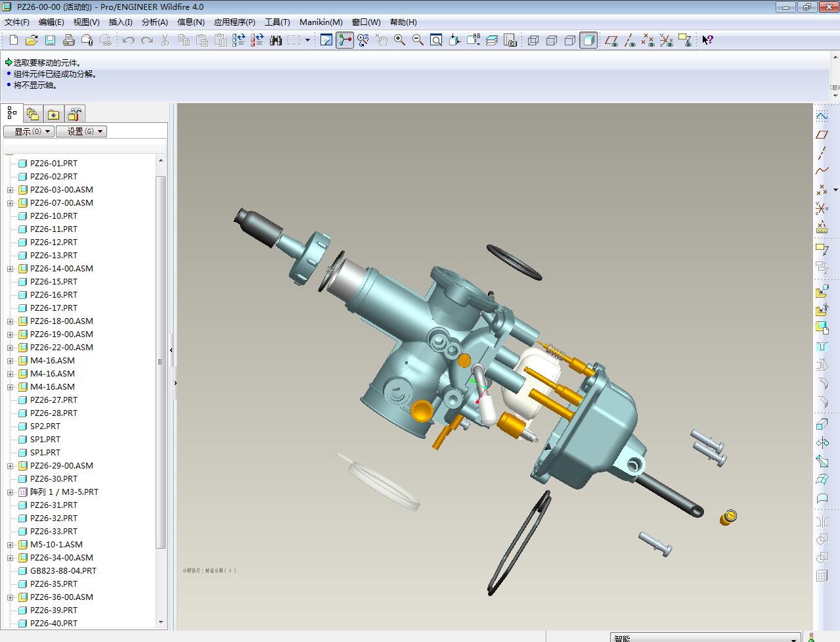The width and height of the screenshot is (840, 642).
Task: Open the binoculars Find tool
Action: coord(276,40)
